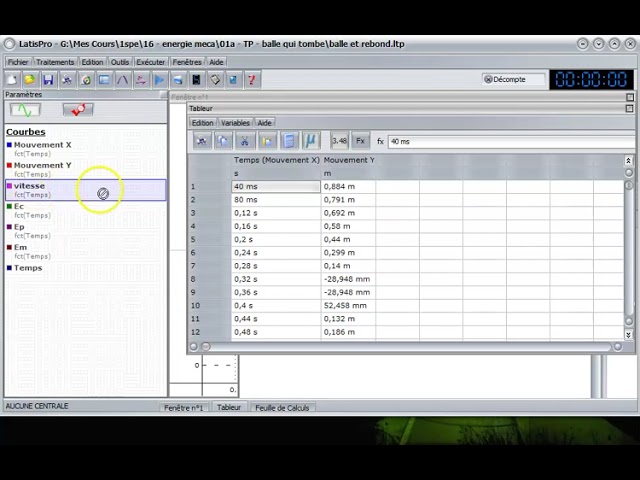Select row header number 12

tap(209, 332)
